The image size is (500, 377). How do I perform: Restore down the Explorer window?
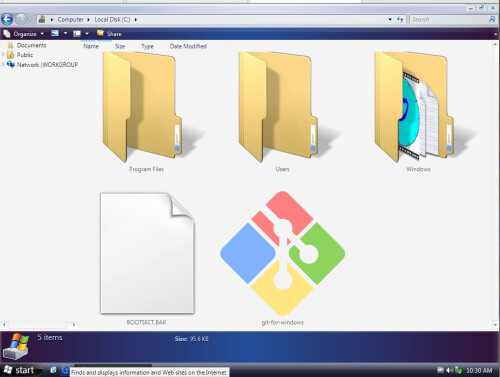(x=481, y=8)
